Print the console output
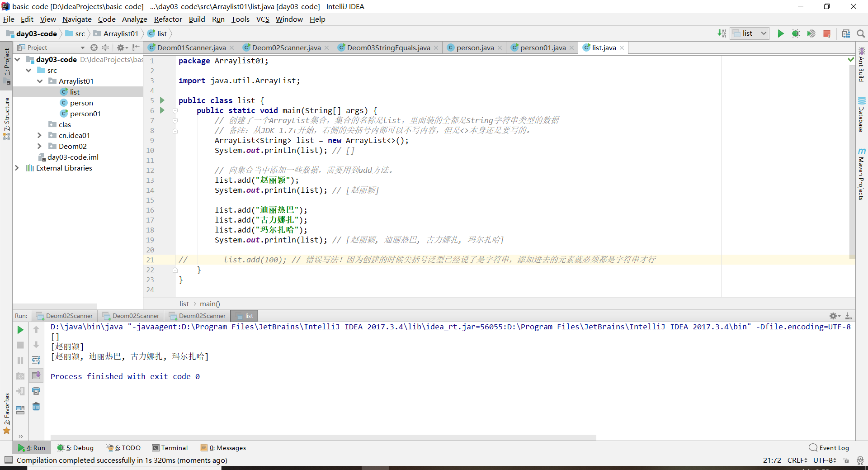The height and width of the screenshot is (470, 868). 36,391
